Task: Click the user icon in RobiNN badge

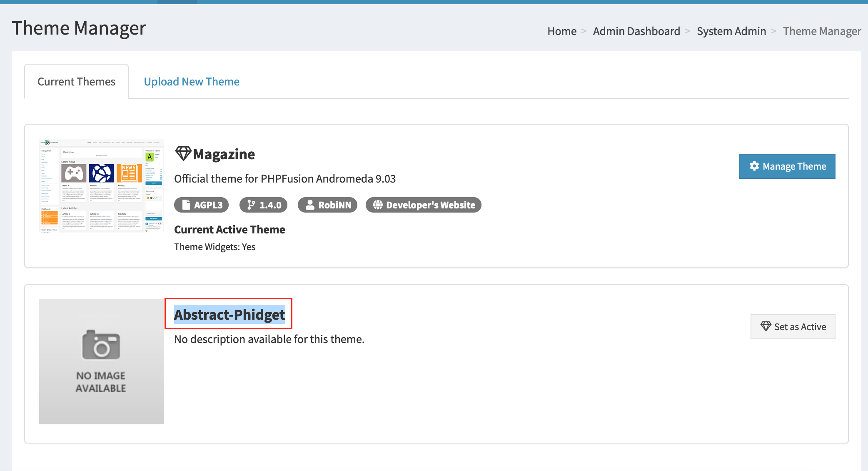Action: pyautogui.click(x=310, y=205)
